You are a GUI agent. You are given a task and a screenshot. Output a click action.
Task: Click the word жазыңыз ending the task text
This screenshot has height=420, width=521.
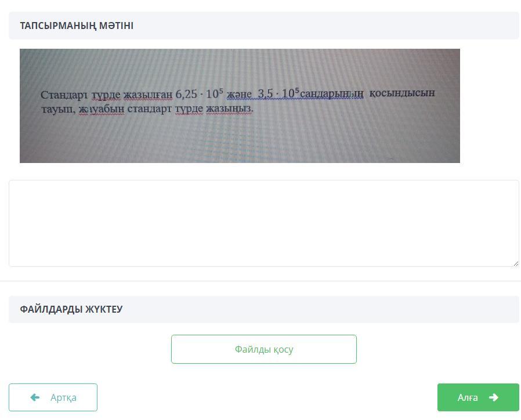tap(229, 108)
